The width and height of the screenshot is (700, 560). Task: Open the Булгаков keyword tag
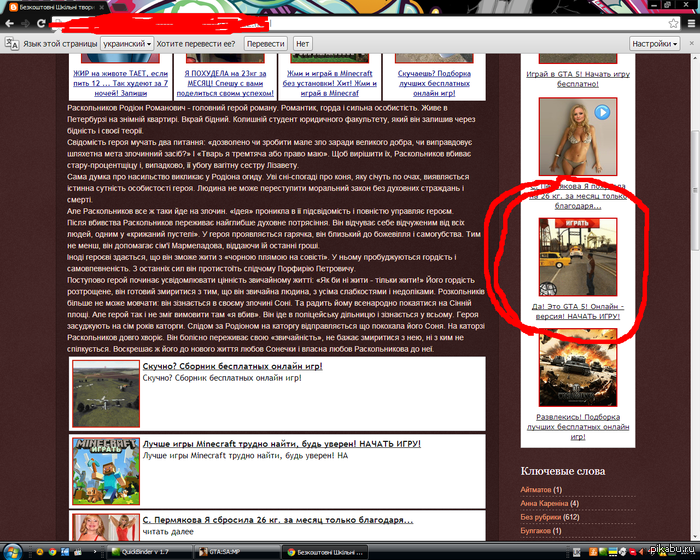[535, 531]
